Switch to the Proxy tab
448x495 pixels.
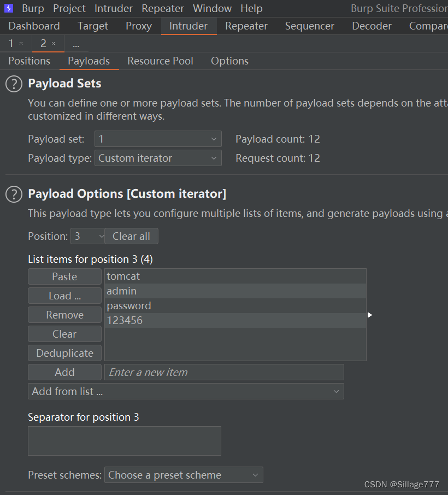pos(139,26)
